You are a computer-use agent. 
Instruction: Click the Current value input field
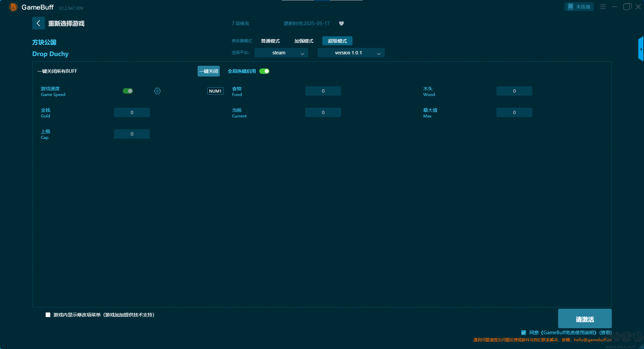pyautogui.click(x=323, y=112)
